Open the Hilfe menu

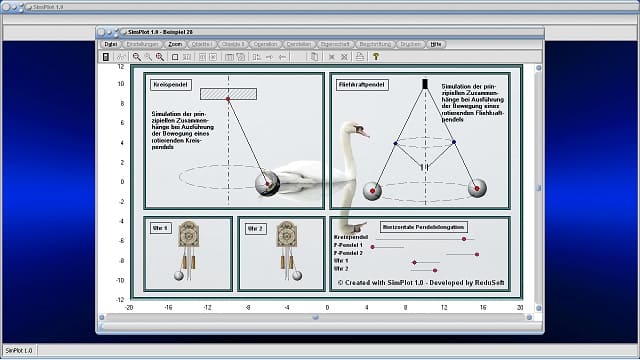436,44
